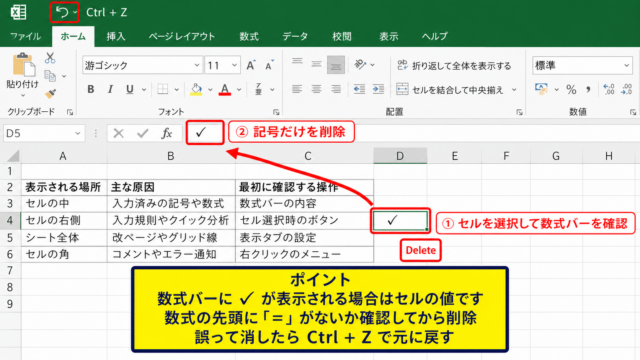
Task: Open the Undo history dropdown arrow
Action: [x=75, y=13]
